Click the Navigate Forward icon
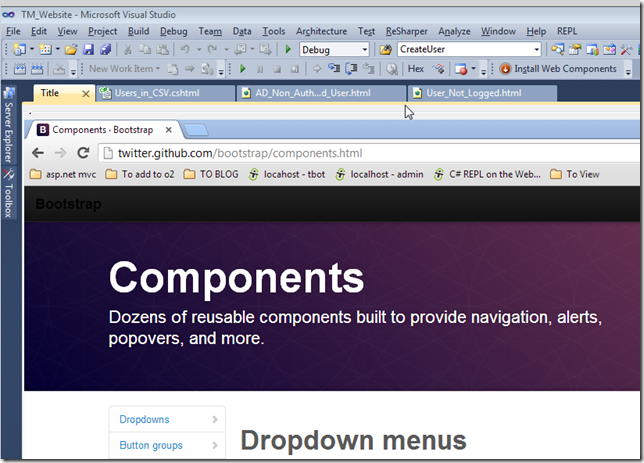 click(265, 50)
